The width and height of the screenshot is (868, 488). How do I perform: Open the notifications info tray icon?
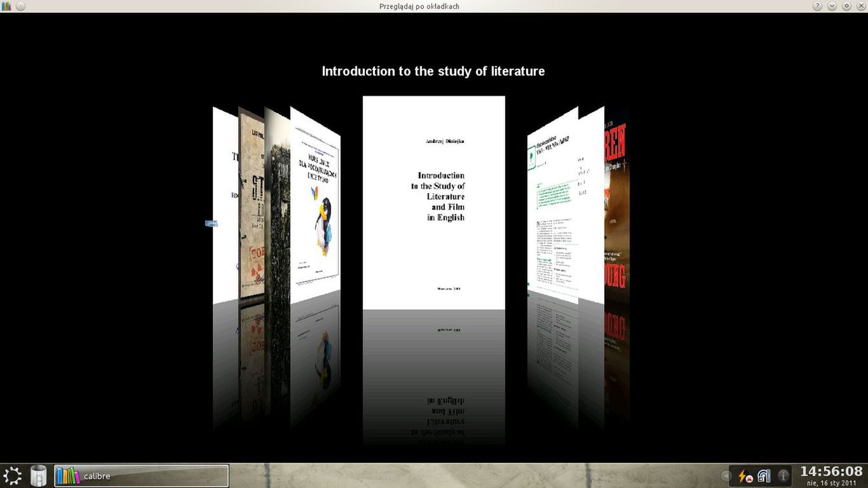coord(783,476)
